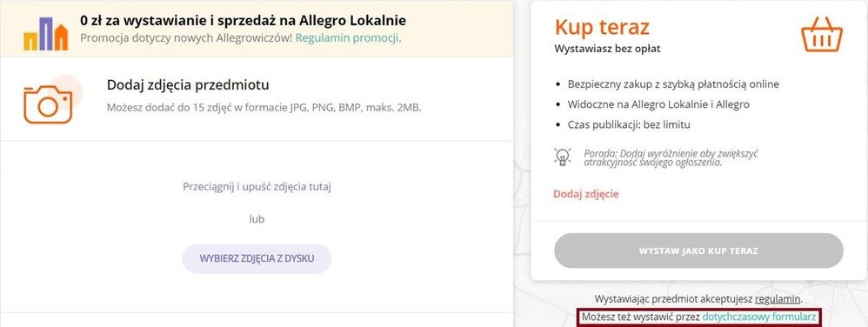Click the colorful buildings promo icon
Screen dimensions: 868x327
[45, 34]
